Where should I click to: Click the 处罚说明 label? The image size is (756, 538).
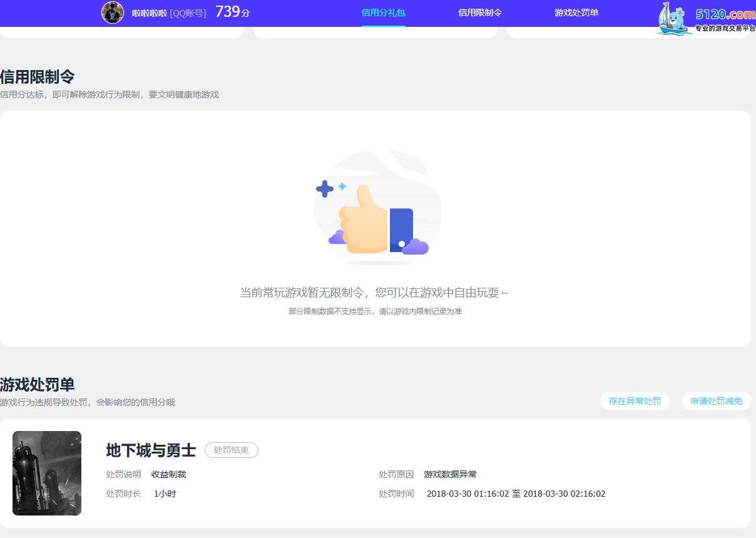(x=123, y=474)
